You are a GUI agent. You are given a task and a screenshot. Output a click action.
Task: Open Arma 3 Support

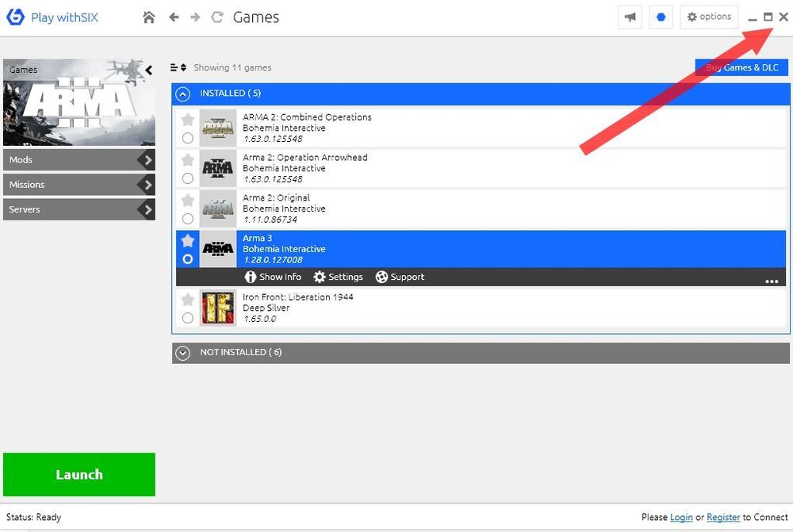[x=400, y=277]
